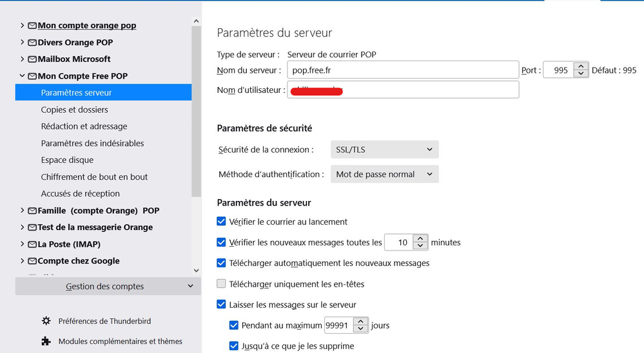Select Copies et dossiers settings

[74, 110]
